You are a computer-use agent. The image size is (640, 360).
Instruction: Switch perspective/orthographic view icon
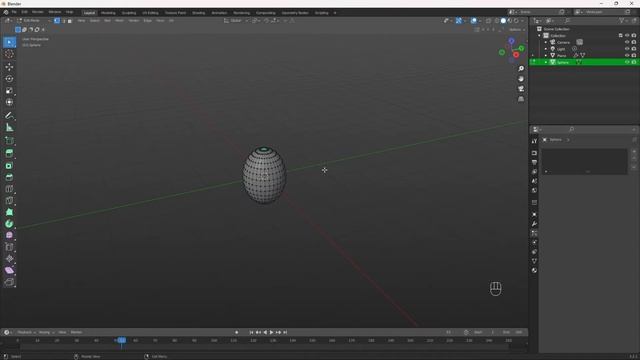click(x=521, y=99)
